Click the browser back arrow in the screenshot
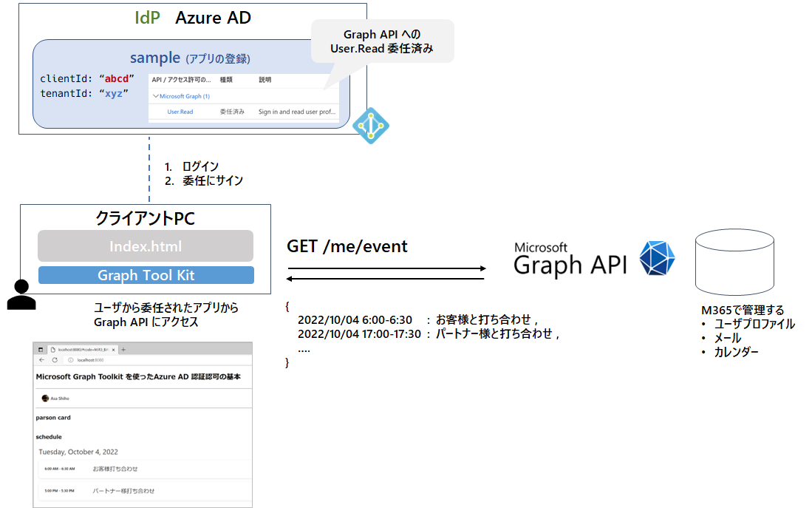Viewport: 812px width, 508px height. pyautogui.click(x=41, y=360)
